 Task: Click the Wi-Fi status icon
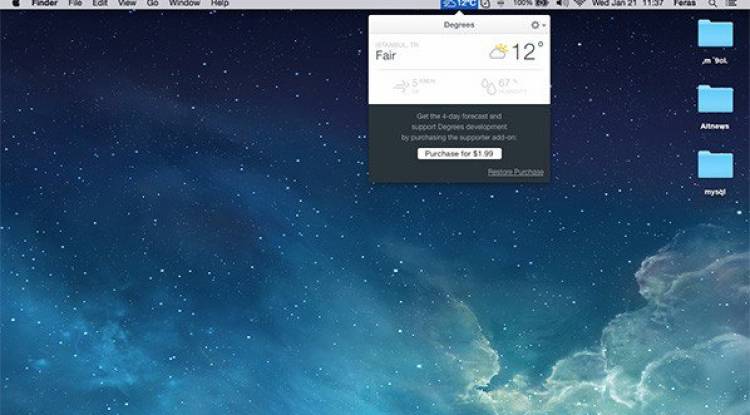[x=580, y=3]
